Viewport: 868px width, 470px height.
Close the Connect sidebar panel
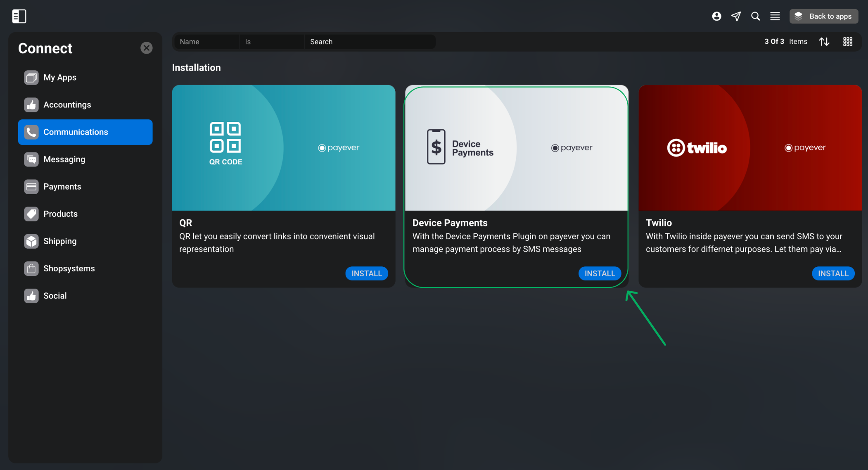(146, 48)
